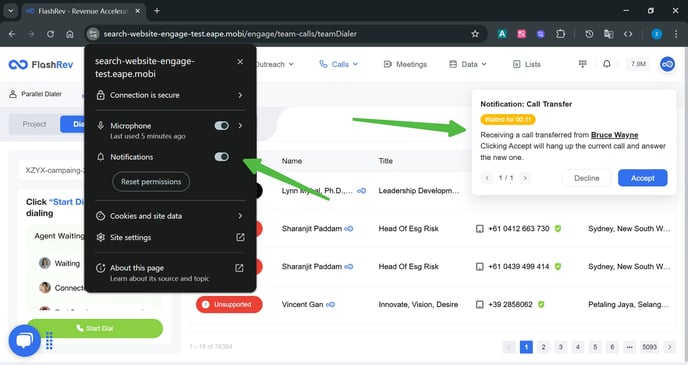Toggle Notifications permission switch
The image size is (688, 365).
(x=222, y=157)
